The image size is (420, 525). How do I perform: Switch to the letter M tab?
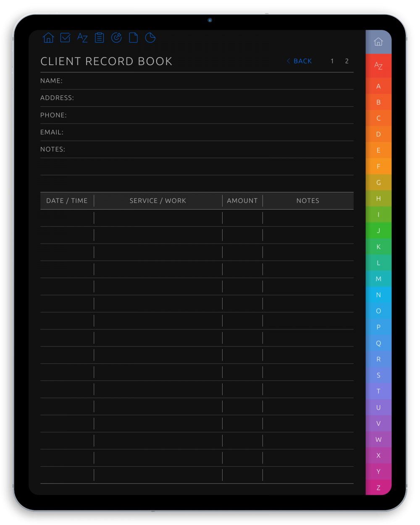tap(378, 278)
